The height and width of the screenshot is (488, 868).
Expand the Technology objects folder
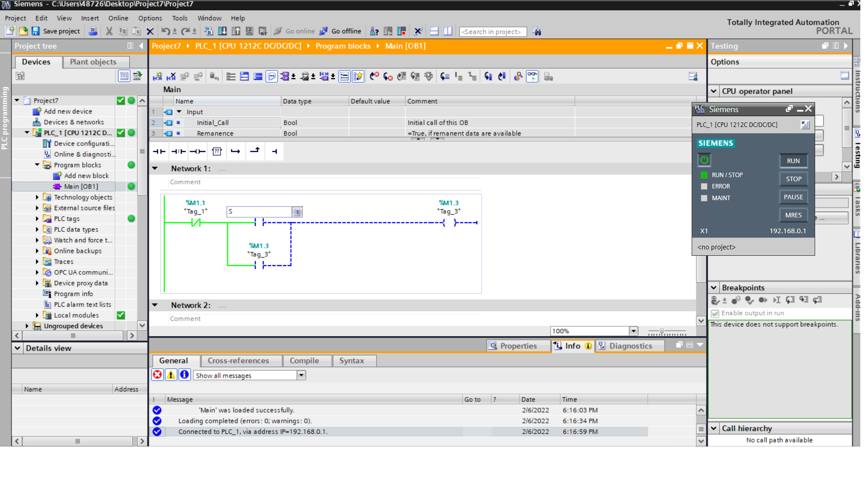pos(37,197)
